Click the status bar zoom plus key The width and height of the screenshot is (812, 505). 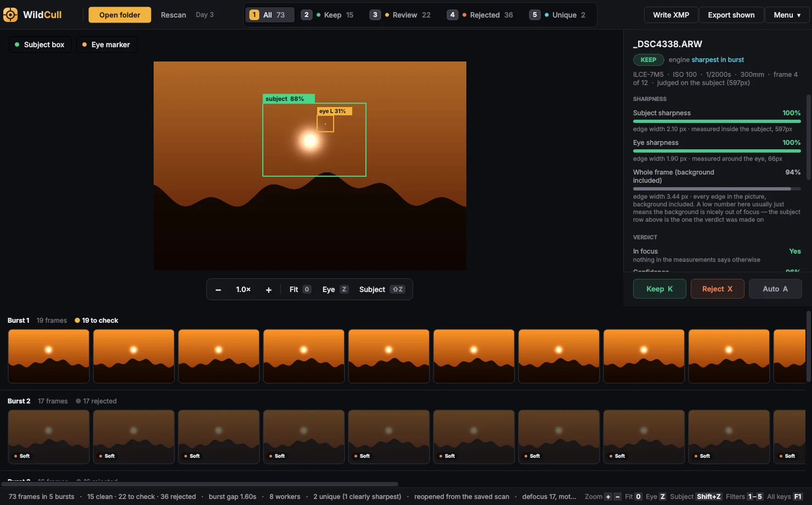608,496
